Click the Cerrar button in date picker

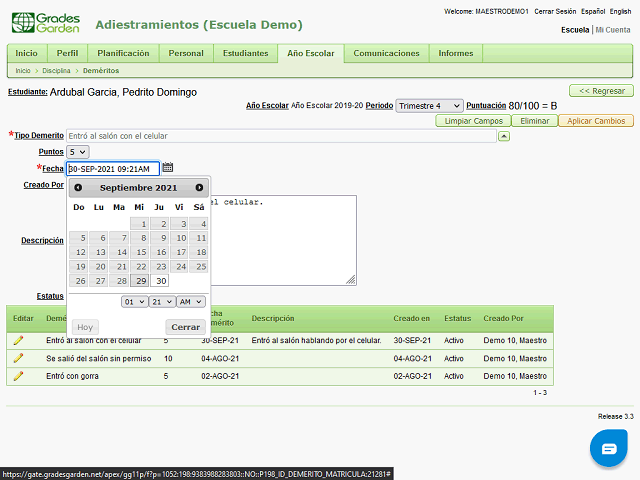pyautogui.click(x=185, y=327)
